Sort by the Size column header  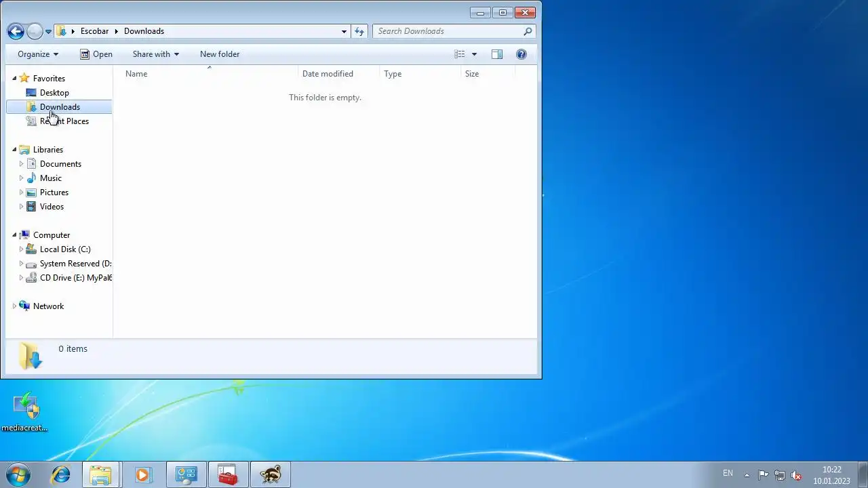click(488, 74)
